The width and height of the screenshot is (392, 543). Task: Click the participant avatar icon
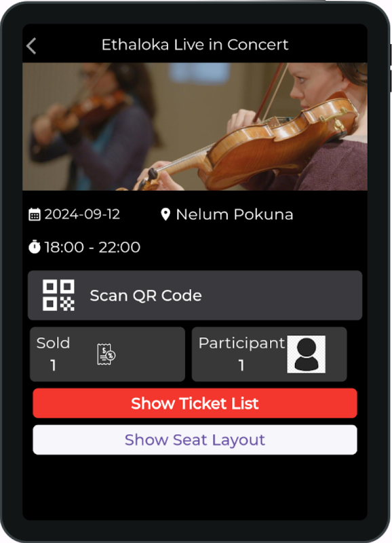coord(306,354)
